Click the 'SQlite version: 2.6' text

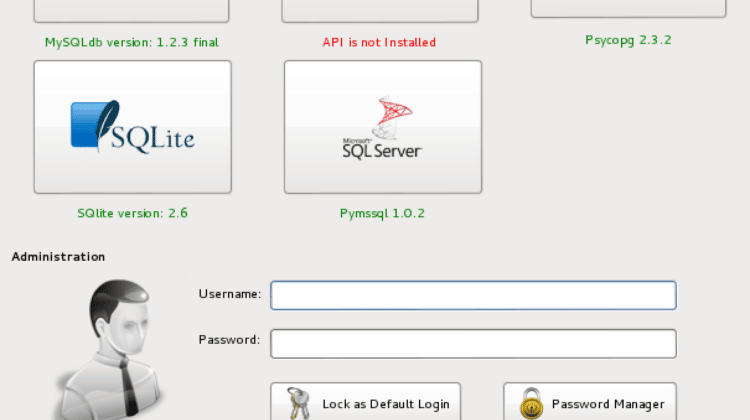(132, 213)
